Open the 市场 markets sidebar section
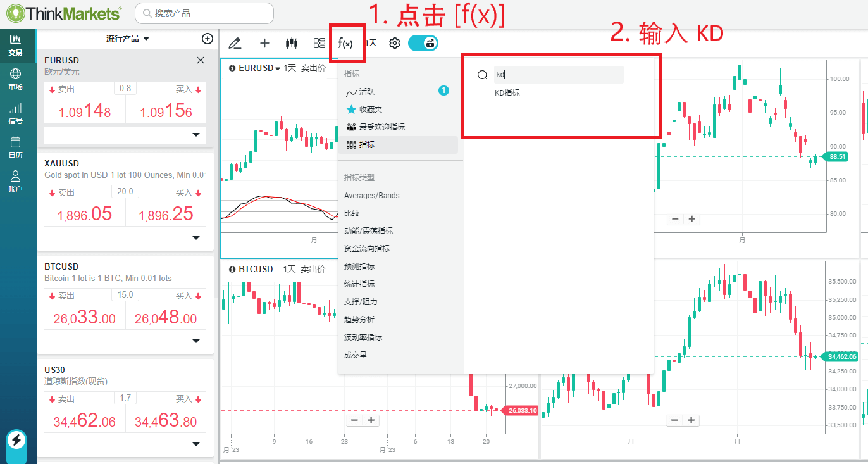 click(16, 80)
